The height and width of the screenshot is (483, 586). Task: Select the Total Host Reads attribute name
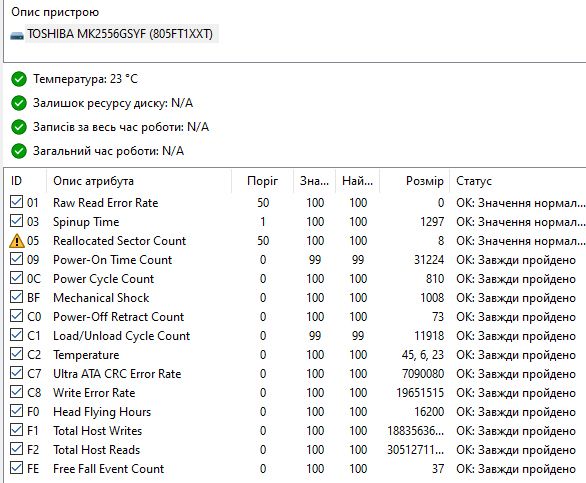(x=96, y=450)
